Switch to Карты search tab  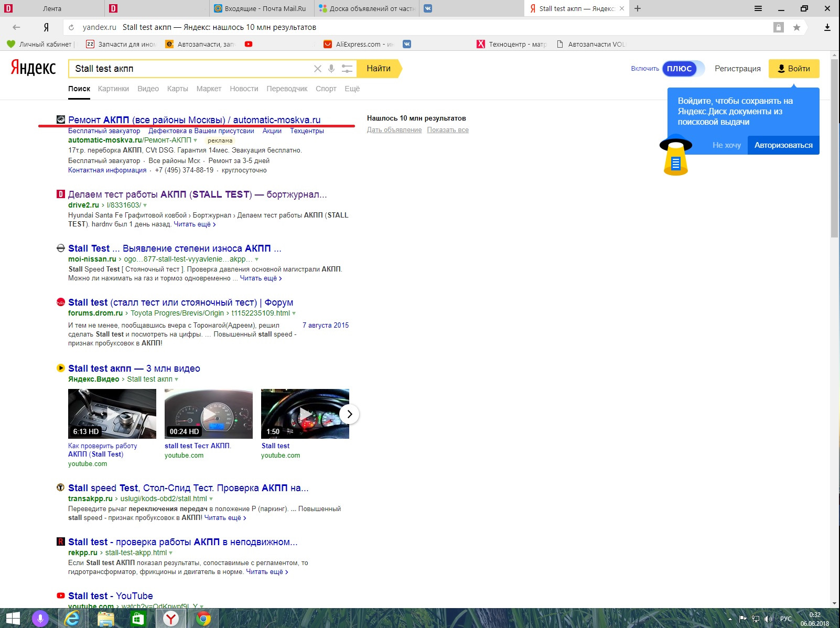point(178,89)
